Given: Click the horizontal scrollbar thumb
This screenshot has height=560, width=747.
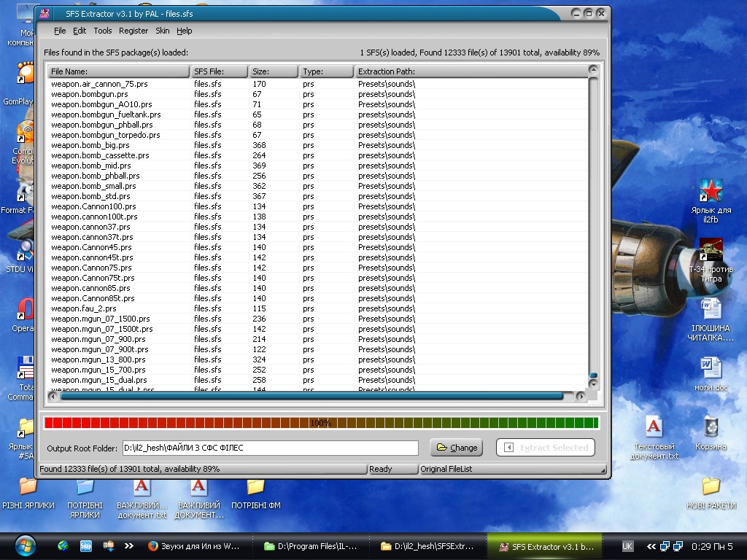Looking at the screenshot, I should pyautogui.click(x=312, y=396).
